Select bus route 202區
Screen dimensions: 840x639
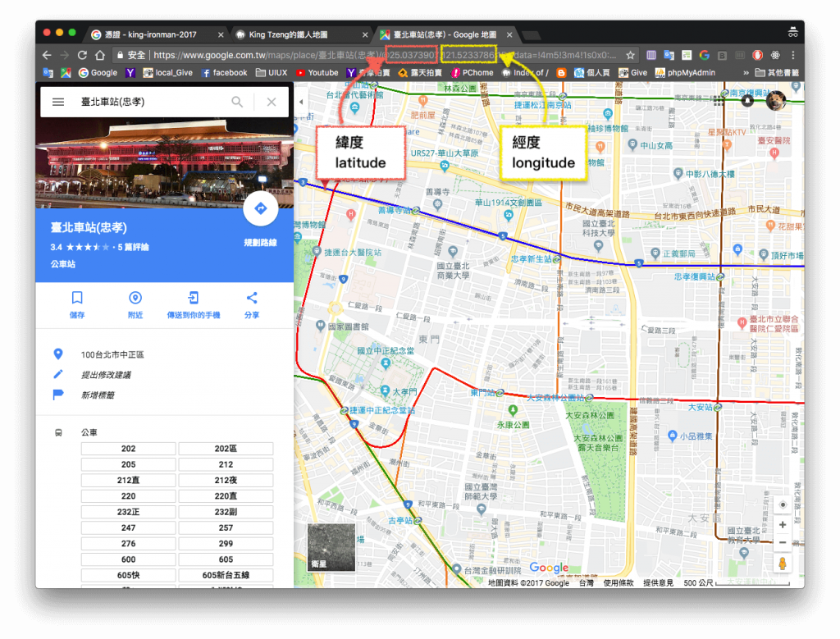click(x=226, y=449)
